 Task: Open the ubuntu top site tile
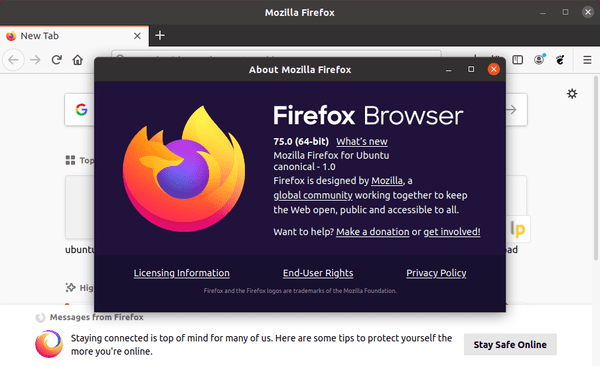80,208
